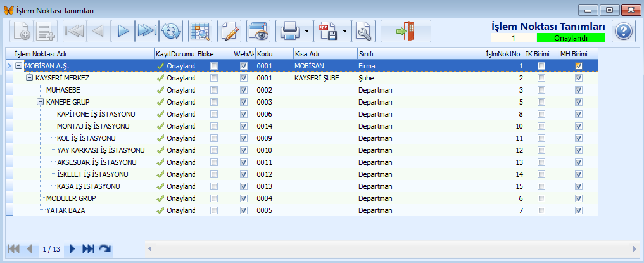
Task: Click the bottom navigator refresh arrow
Action: click(x=105, y=248)
